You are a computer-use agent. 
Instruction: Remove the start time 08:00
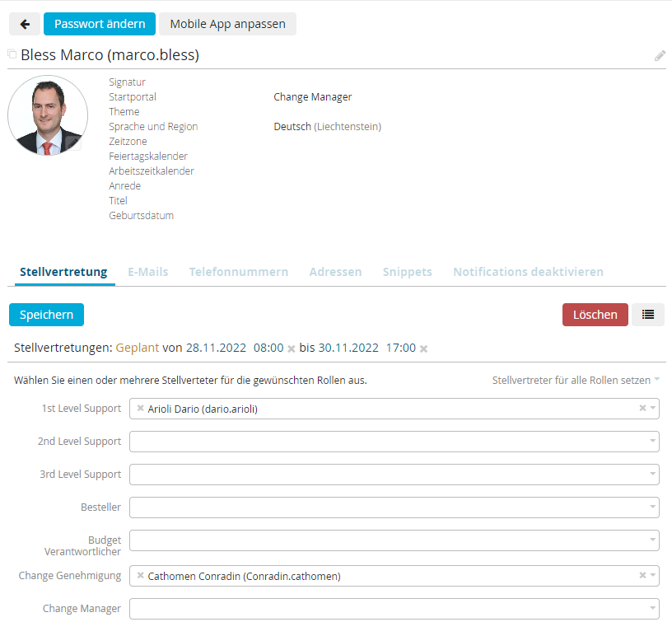click(291, 348)
